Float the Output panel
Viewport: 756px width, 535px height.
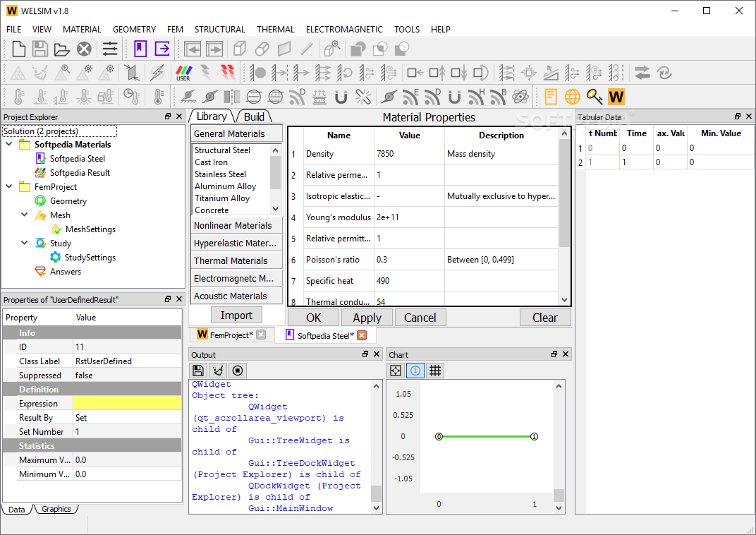[365, 354]
